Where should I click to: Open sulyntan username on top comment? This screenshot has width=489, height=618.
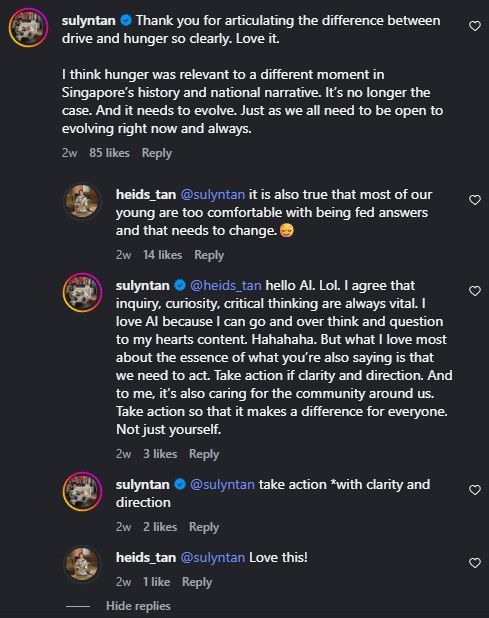pos(89,20)
